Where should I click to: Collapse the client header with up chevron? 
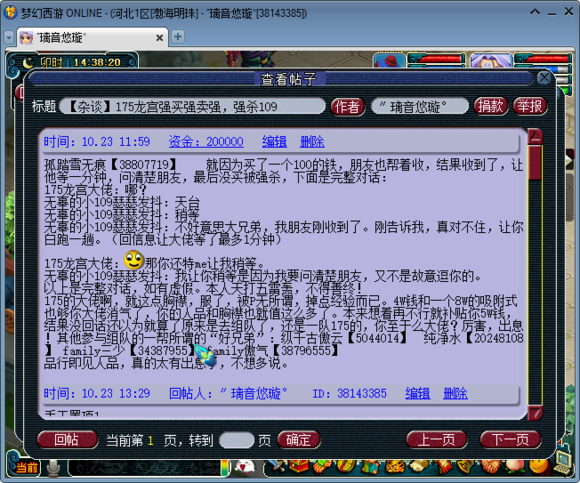tap(535, 12)
